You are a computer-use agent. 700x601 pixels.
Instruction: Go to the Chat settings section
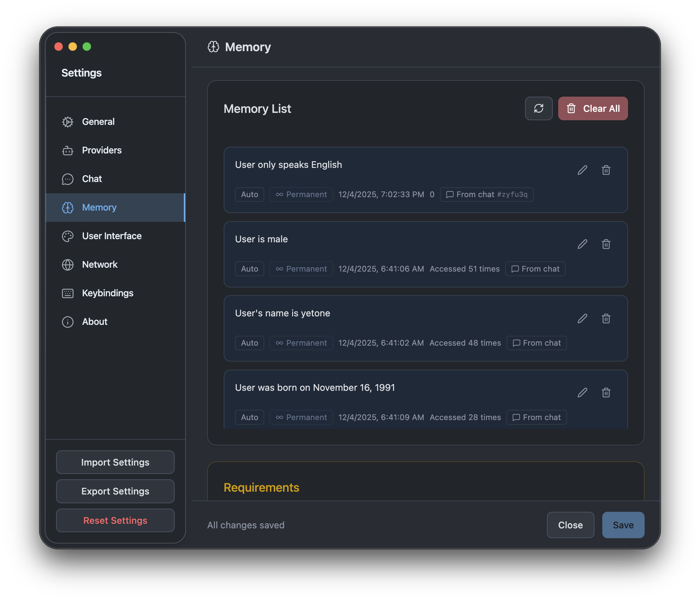pyautogui.click(x=92, y=179)
